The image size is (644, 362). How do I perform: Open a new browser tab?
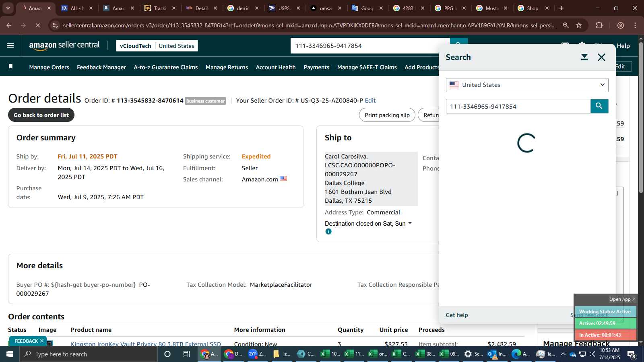click(561, 8)
